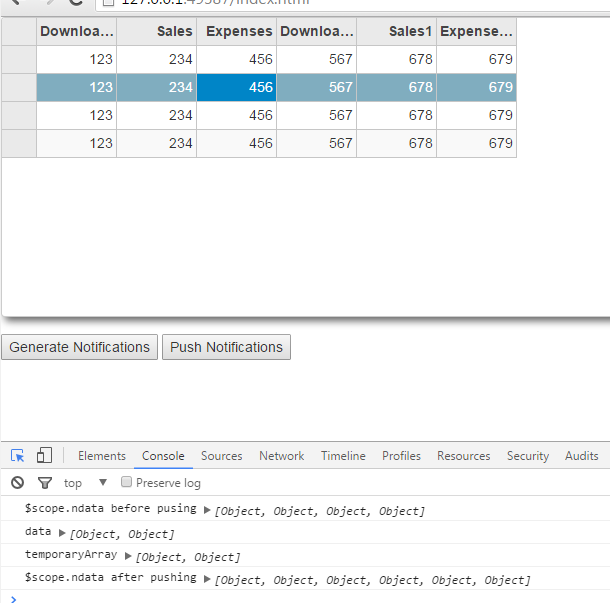The height and width of the screenshot is (603, 610).
Task: Toggle the device mode icon
Action: pyautogui.click(x=44, y=456)
